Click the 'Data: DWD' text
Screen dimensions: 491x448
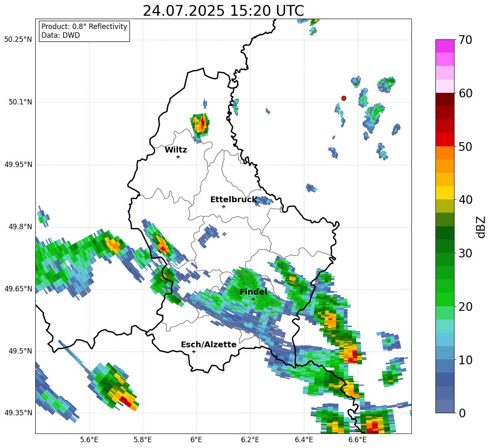(x=61, y=35)
